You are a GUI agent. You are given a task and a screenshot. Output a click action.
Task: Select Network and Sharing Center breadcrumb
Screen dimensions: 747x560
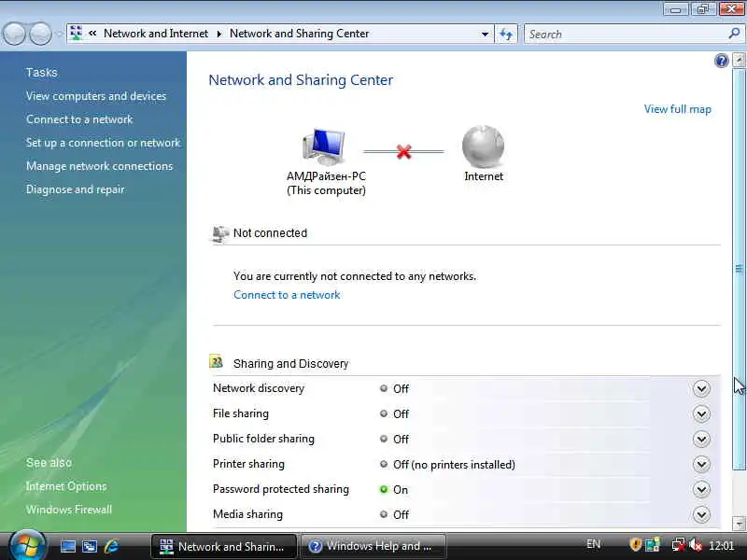pos(299,34)
